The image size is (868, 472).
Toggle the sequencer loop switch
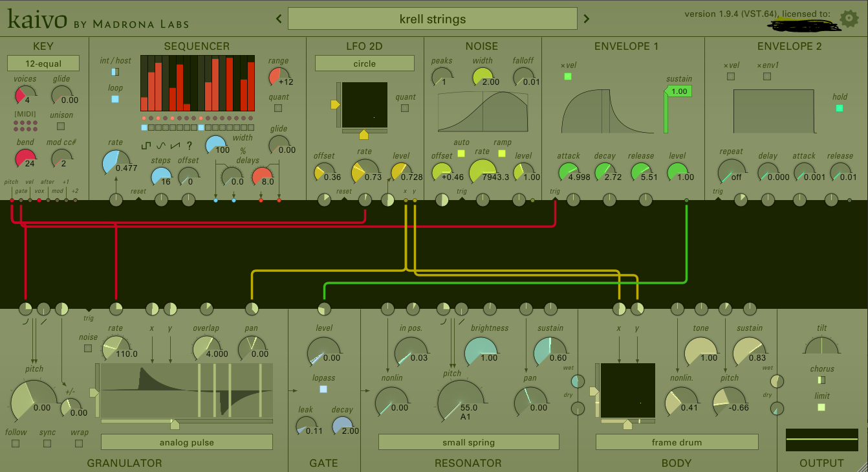point(115,99)
